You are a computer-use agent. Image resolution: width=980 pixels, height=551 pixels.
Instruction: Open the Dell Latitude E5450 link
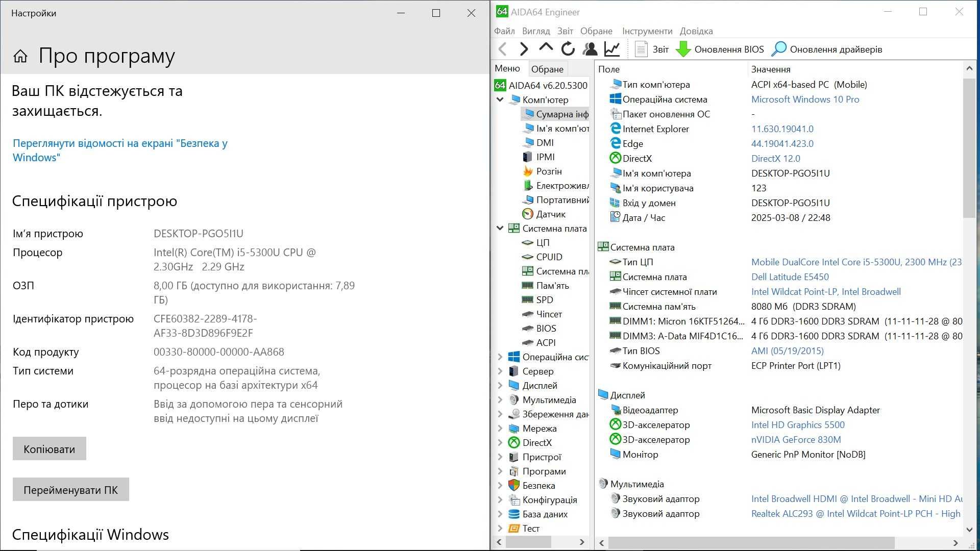(790, 277)
